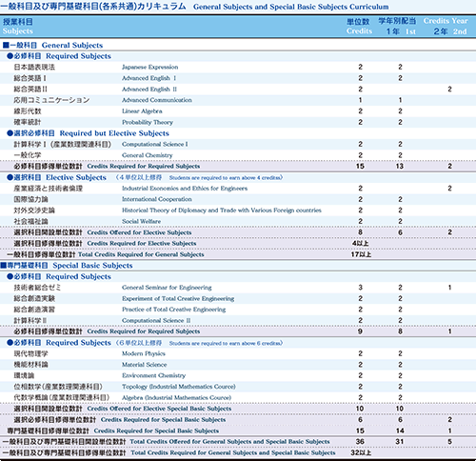476x461 pixels.
Task: Click 'Credits Required for Elective Subjects' row label
Action: [142, 243]
